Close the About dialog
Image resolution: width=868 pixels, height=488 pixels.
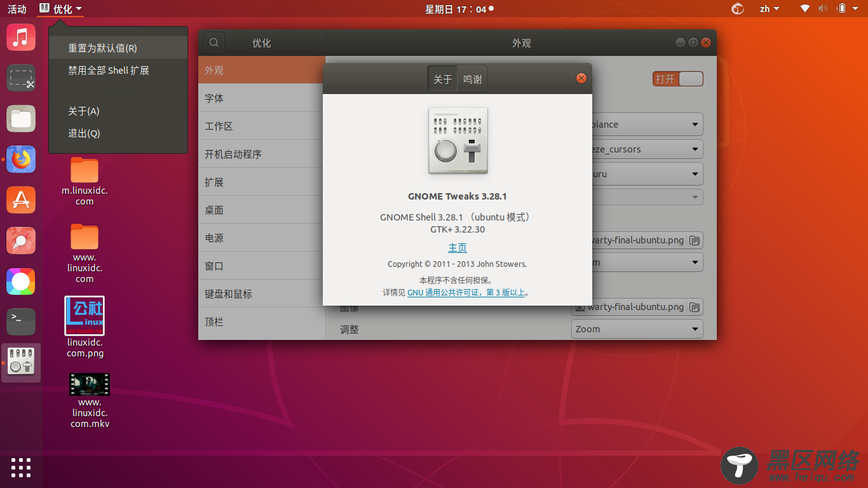pos(581,78)
